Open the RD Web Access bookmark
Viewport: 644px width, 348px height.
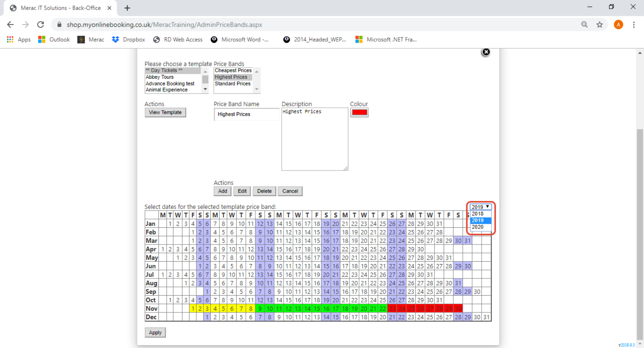pyautogui.click(x=178, y=40)
